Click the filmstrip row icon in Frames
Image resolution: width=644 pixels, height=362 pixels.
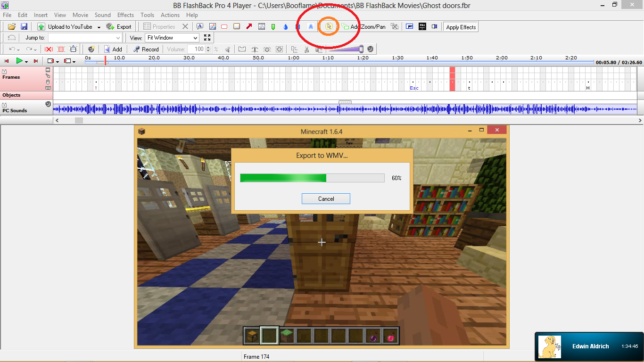pos(48,69)
